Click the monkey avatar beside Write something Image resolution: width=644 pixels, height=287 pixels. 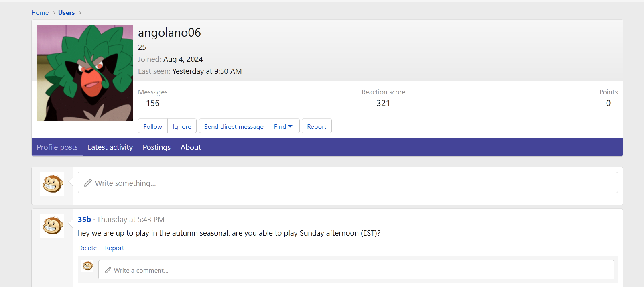[52, 184]
